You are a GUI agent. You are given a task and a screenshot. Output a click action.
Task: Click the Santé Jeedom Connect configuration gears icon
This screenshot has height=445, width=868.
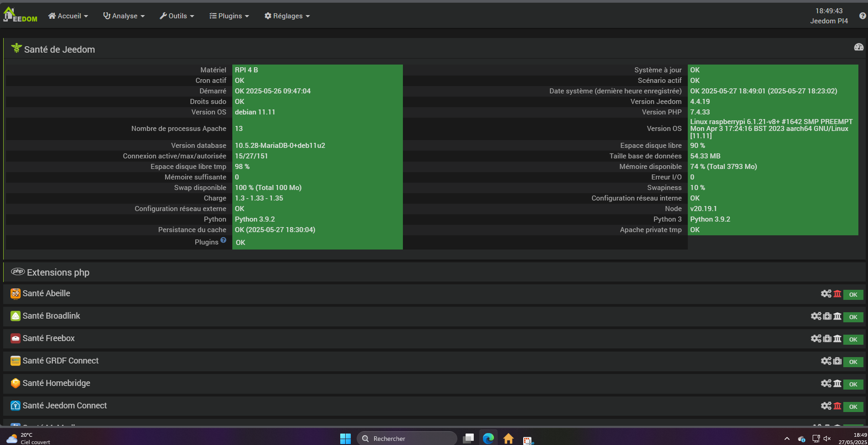(826, 406)
